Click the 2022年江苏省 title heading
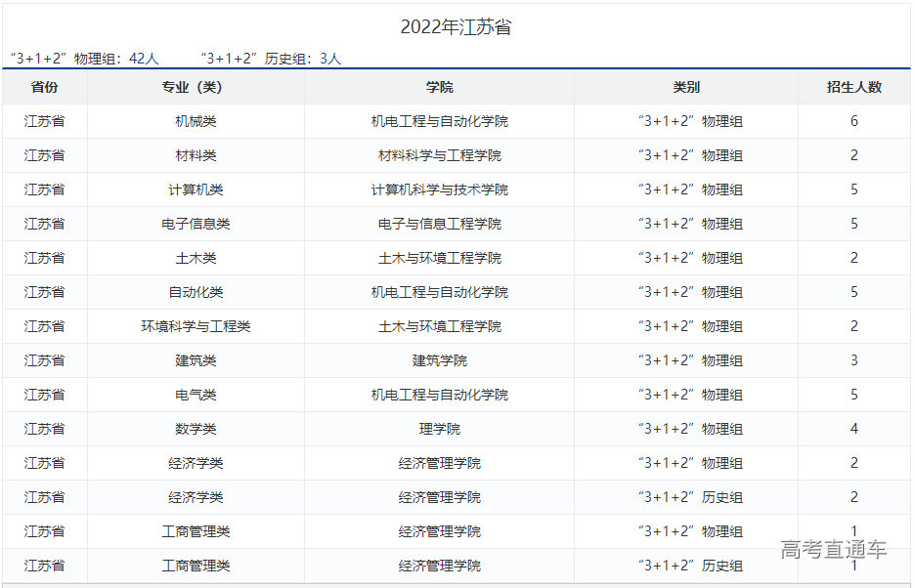Viewport: 915px width, 588px height. pos(456,27)
